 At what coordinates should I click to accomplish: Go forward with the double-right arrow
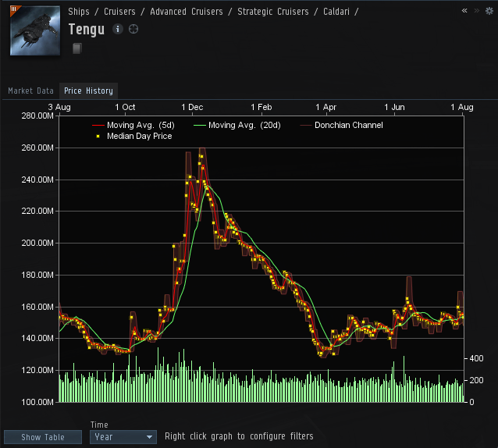[476, 11]
